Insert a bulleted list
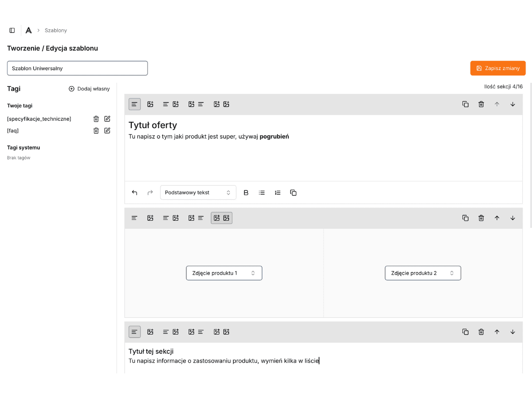The image size is (532, 399). coord(262,193)
